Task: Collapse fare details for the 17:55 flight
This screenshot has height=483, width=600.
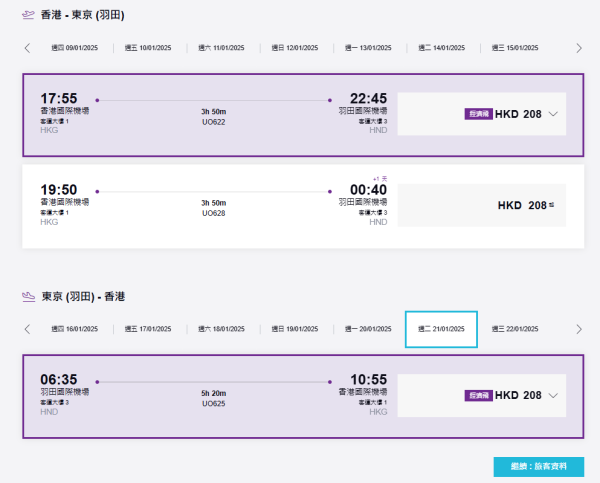Action: [x=553, y=114]
